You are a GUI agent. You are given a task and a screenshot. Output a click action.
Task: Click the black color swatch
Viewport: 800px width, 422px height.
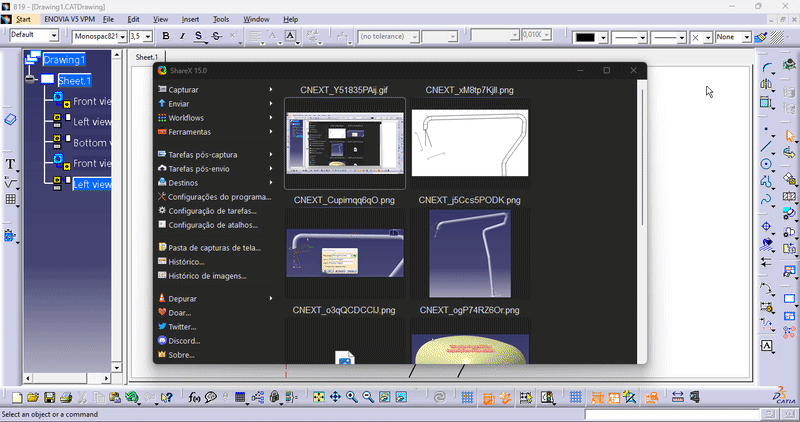click(x=586, y=38)
